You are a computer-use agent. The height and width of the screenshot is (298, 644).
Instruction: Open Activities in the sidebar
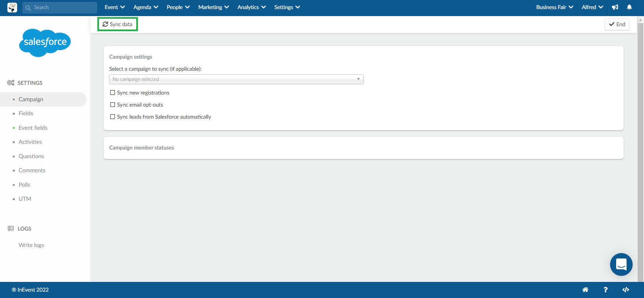(x=30, y=142)
